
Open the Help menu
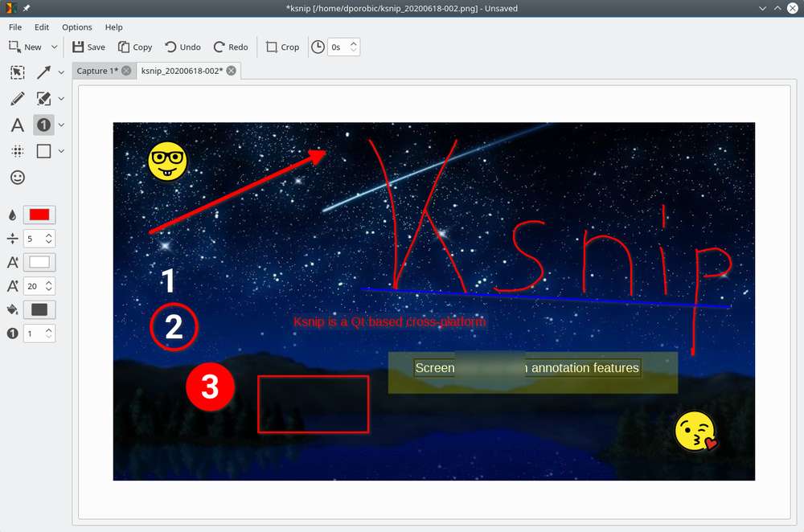pos(114,27)
